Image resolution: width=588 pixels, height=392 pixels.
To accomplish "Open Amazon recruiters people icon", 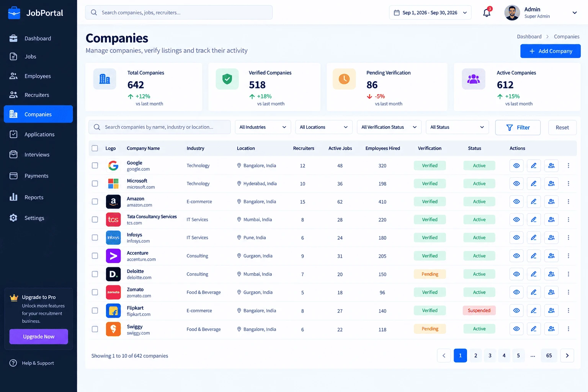I will click(x=551, y=202).
